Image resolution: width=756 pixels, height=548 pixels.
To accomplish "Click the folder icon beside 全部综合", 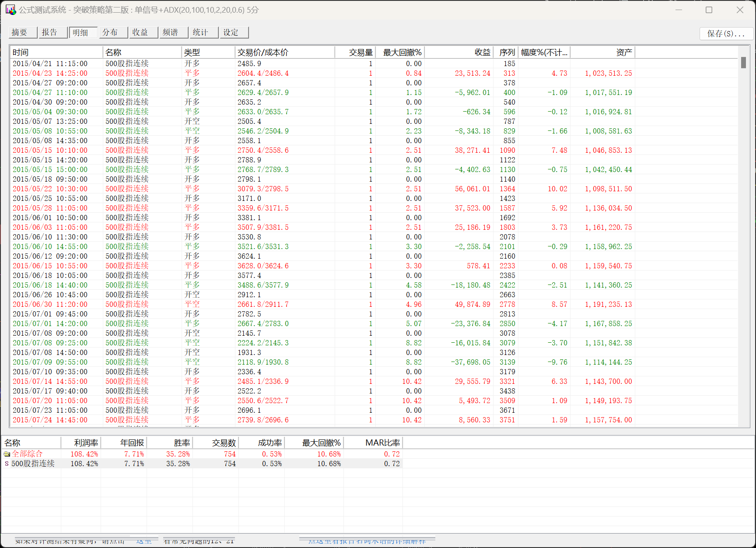I will click(x=7, y=454).
